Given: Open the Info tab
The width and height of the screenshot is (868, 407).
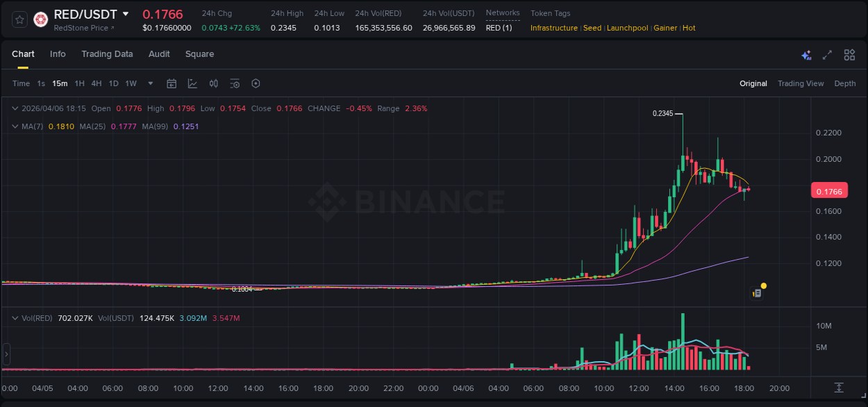Looking at the screenshot, I should click(58, 54).
